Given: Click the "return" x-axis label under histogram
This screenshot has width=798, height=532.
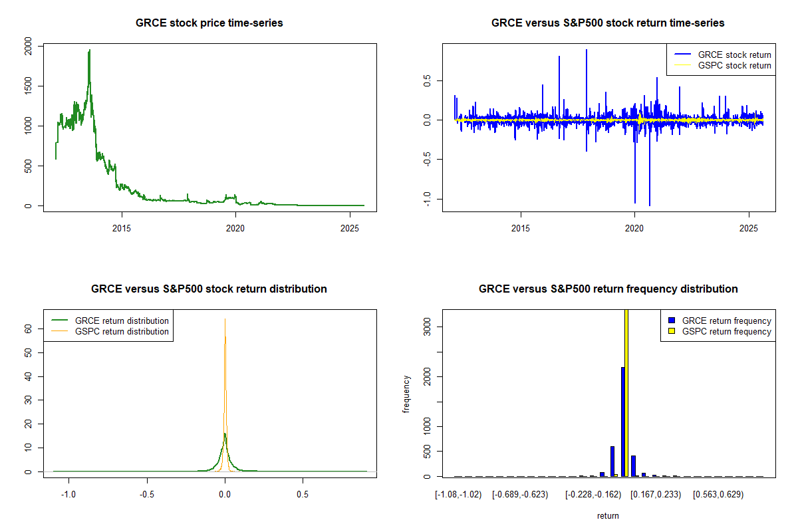Looking at the screenshot, I should (608, 515).
